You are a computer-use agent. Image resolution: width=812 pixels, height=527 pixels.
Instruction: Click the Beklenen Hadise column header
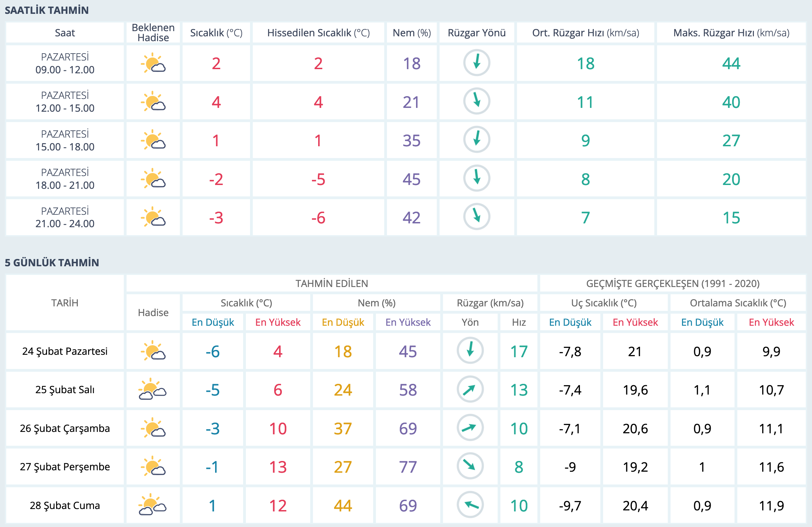(x=153, y=33)
